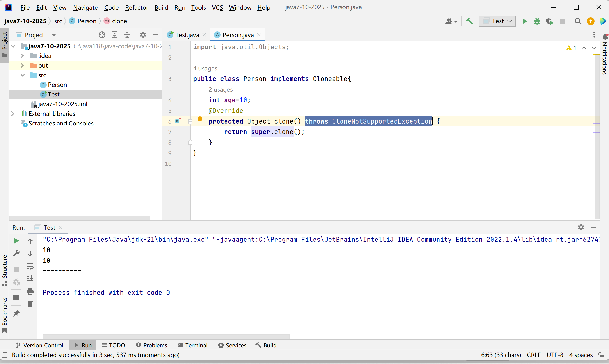Screen dimensions: 609x364
Task: Open the Build tool window
Action: [266, 345]
